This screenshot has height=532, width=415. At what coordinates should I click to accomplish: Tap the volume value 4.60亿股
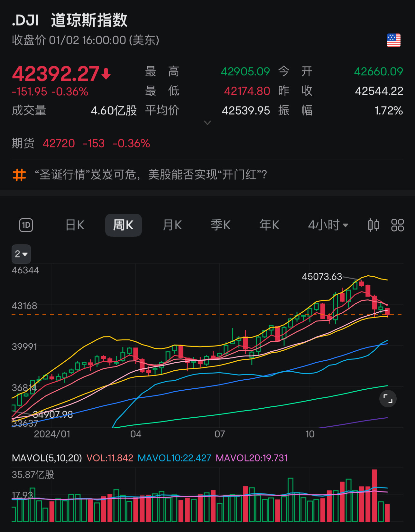coord(114,111)
